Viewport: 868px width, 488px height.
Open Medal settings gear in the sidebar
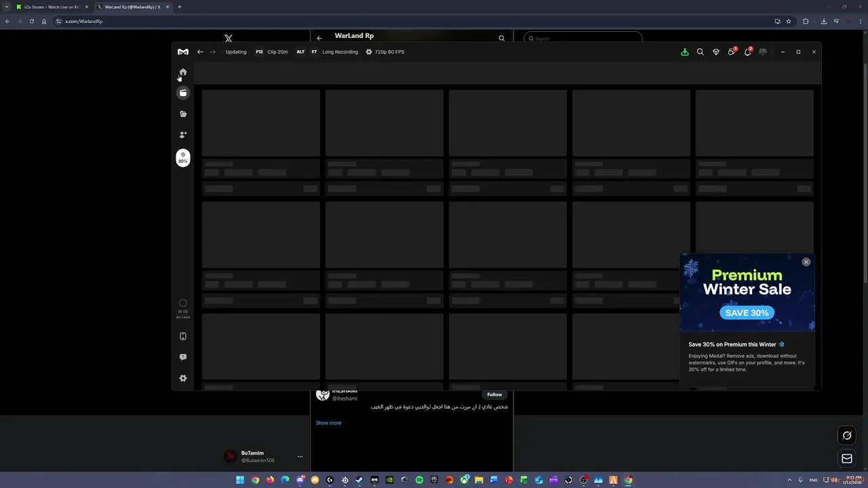[x=183, y=378]
